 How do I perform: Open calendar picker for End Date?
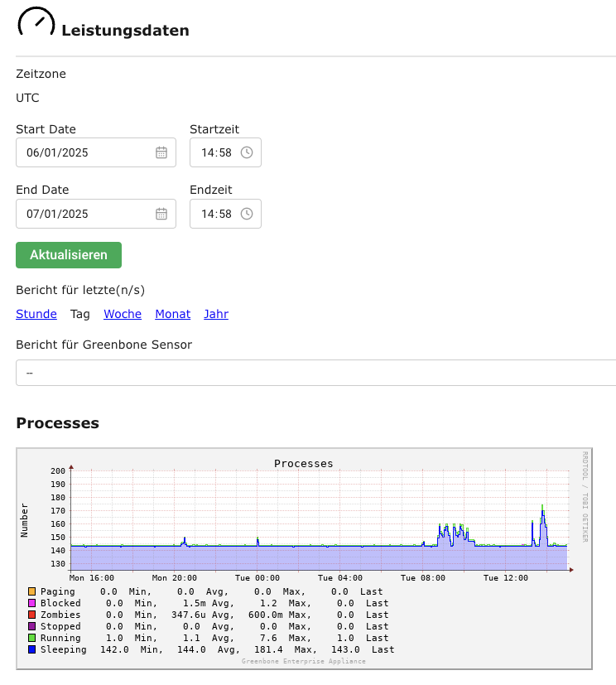coord(161,214)
